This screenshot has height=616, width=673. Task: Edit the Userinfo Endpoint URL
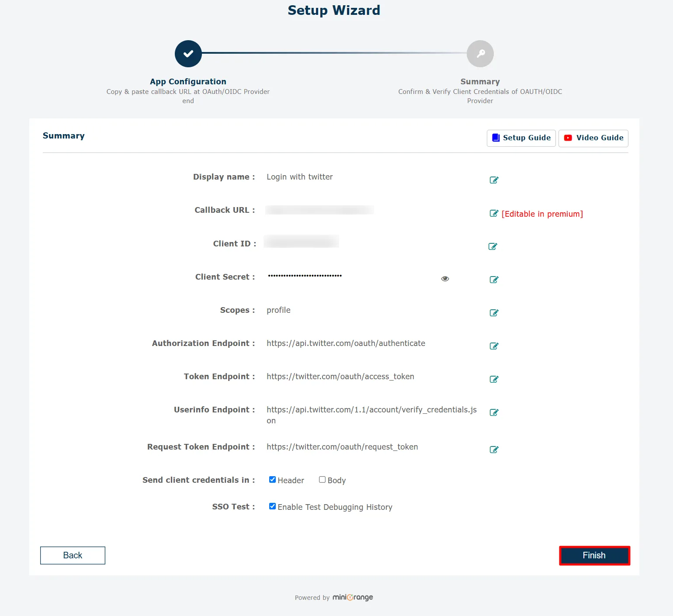(494, 412)
